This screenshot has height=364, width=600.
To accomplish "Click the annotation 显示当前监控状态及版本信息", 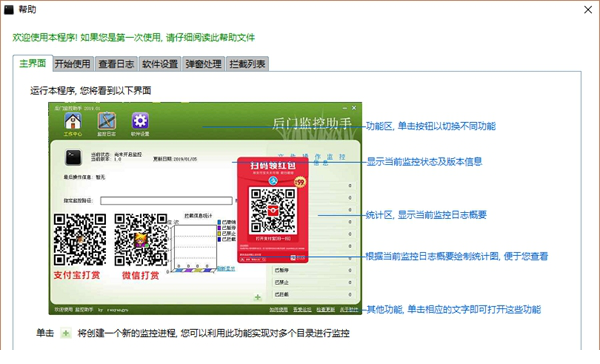I will coord(424,162).
